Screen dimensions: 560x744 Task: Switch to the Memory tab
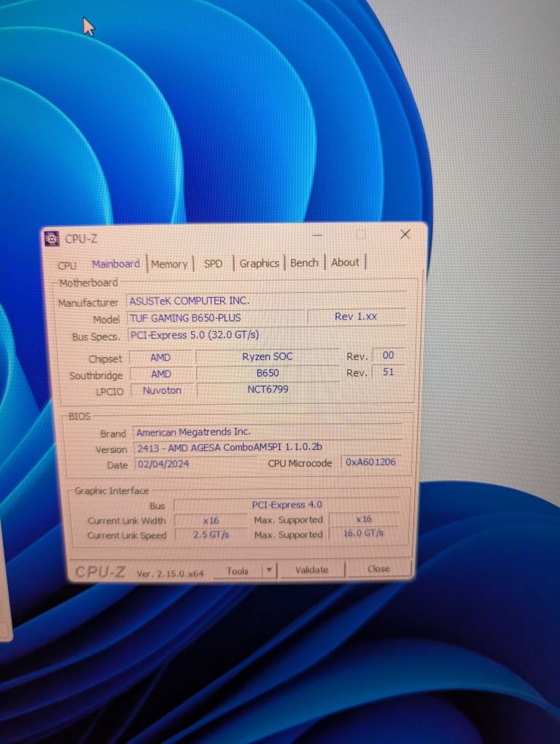(169, 264)
